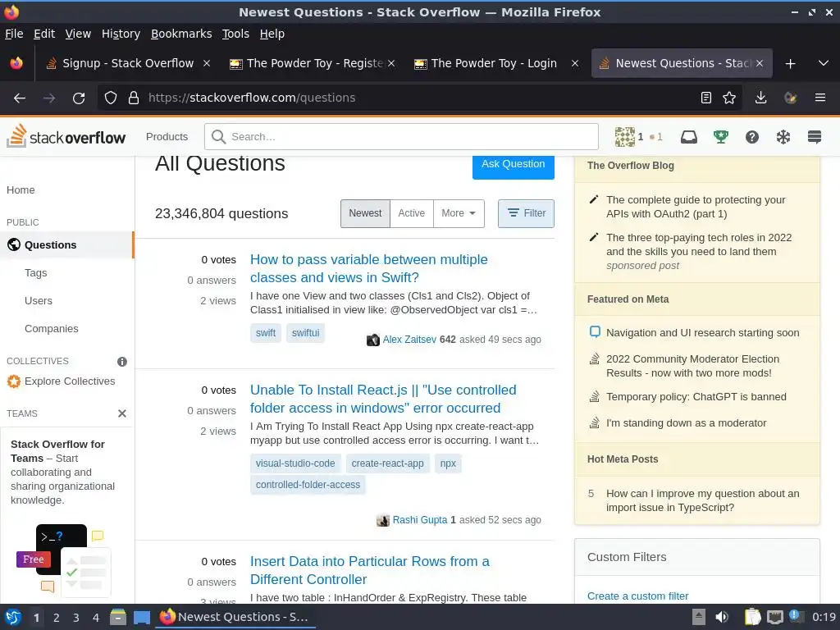
Task: Toggle the Filter panel button
Action: pyautogui.click(x=526, y=213)
